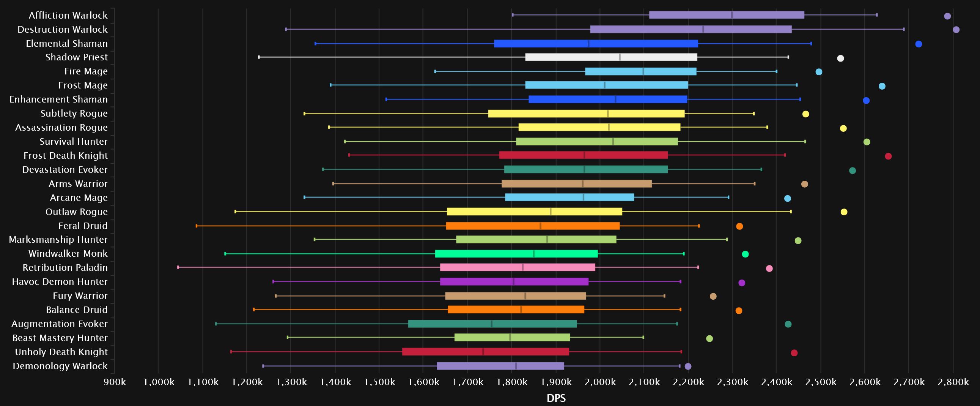Click the Feral Druid orange box bar
The width and height of the screenshot is (980, 406).
click(533, 226)
